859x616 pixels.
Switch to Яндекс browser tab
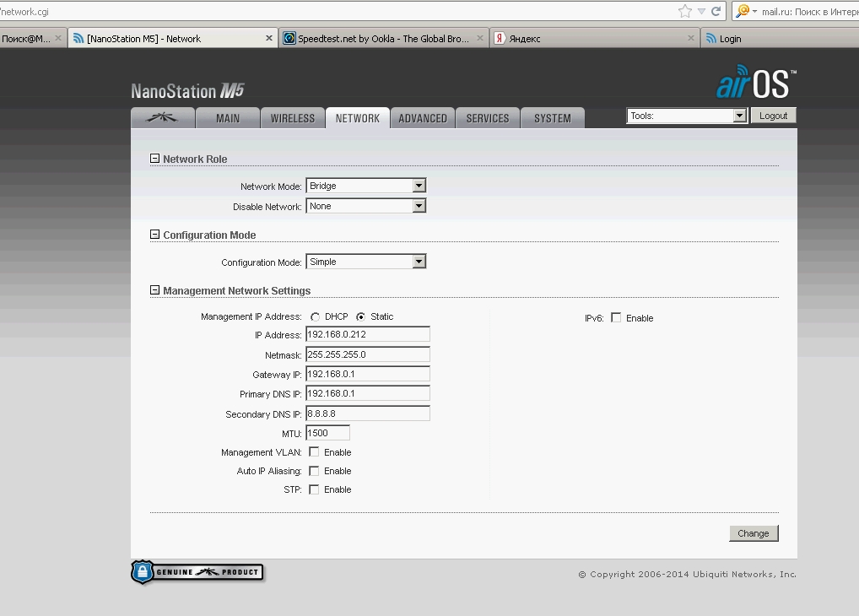[x=594, y=38]
